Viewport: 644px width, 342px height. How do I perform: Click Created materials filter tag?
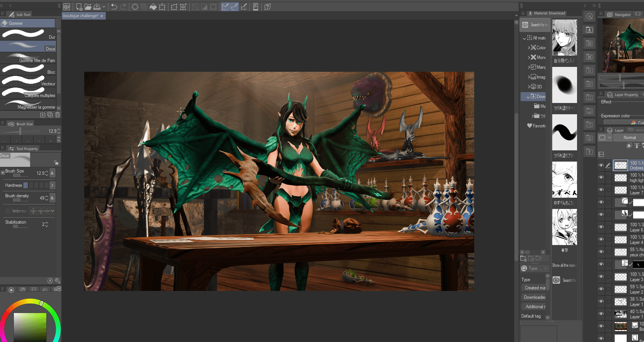click(x=534, y=288)
